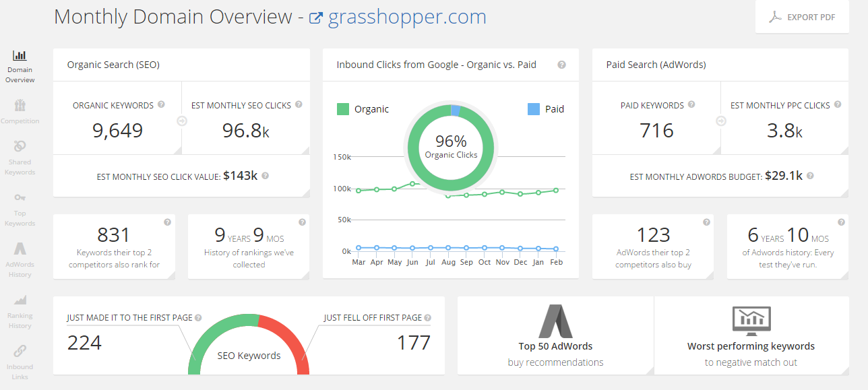This screenshot has height=390, width=868.
Task: Click the $143k SEO click value
Action: click(x=241, y=176)
